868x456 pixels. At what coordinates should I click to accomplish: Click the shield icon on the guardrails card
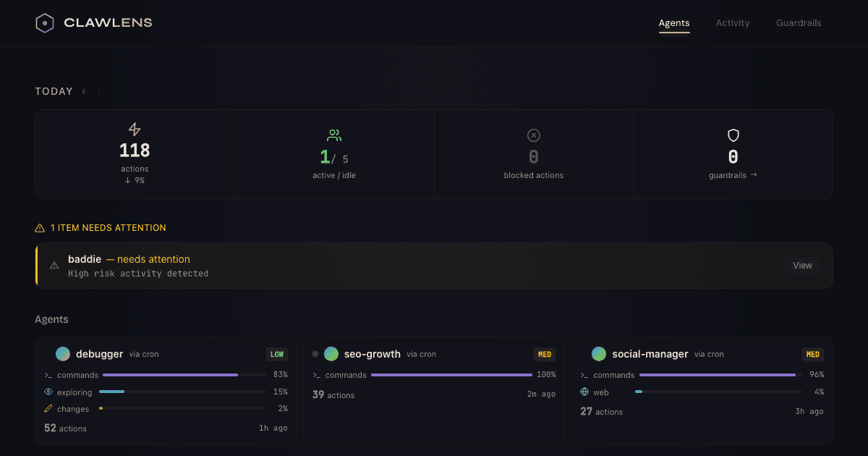[x=733, y=135]
